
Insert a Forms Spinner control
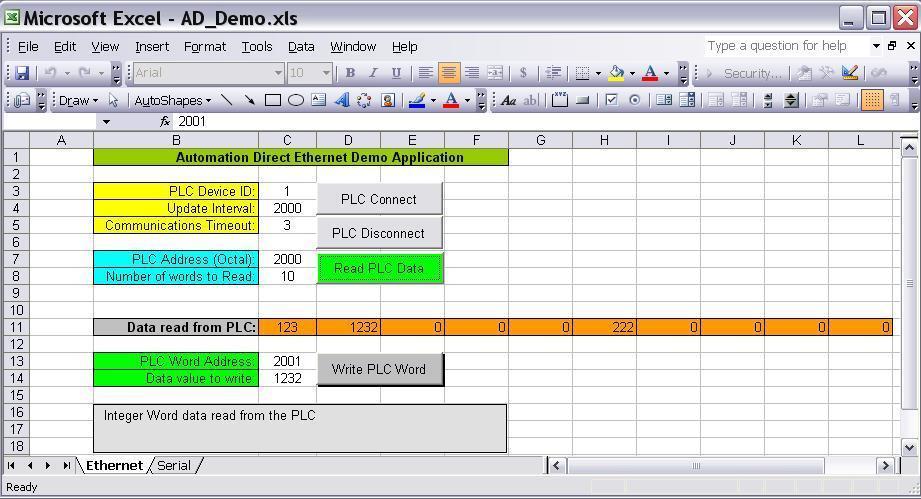[791, 100]
